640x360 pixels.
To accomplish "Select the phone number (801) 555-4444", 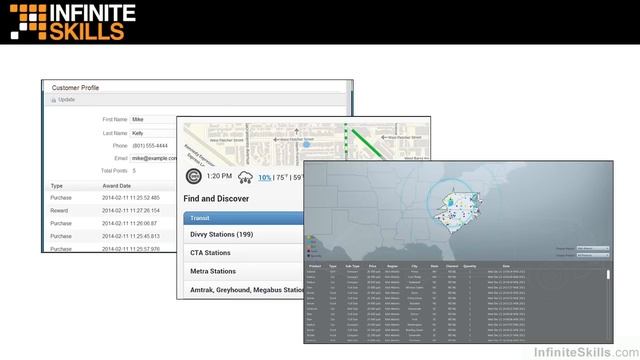I will 150,146.
